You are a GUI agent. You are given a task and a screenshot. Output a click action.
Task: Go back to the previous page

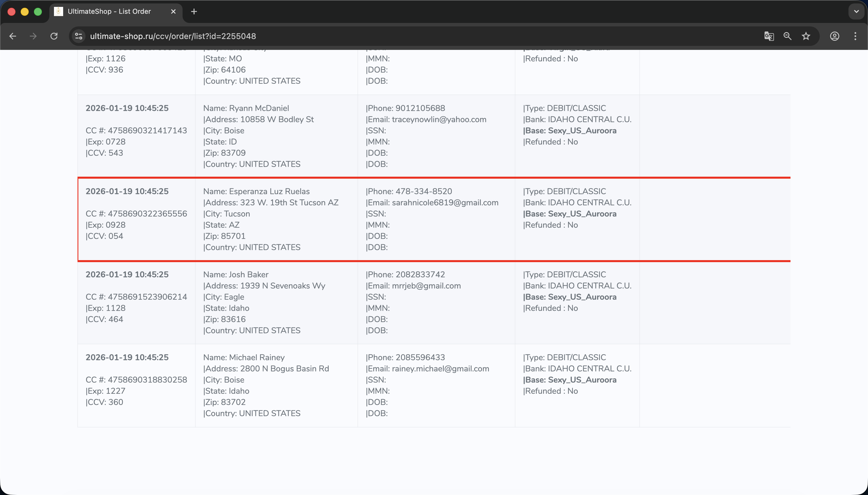coord(13,36)
